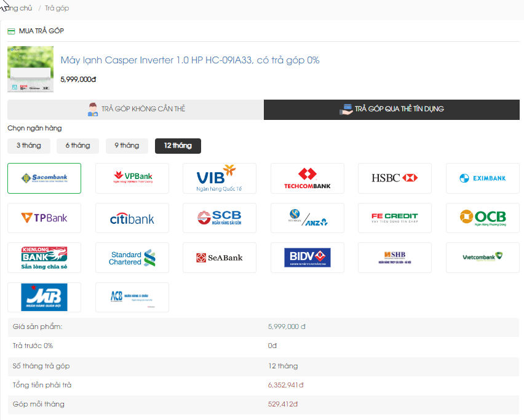
Task: Select Standard Chartered bank tile
Action: [x=132, y=258]
